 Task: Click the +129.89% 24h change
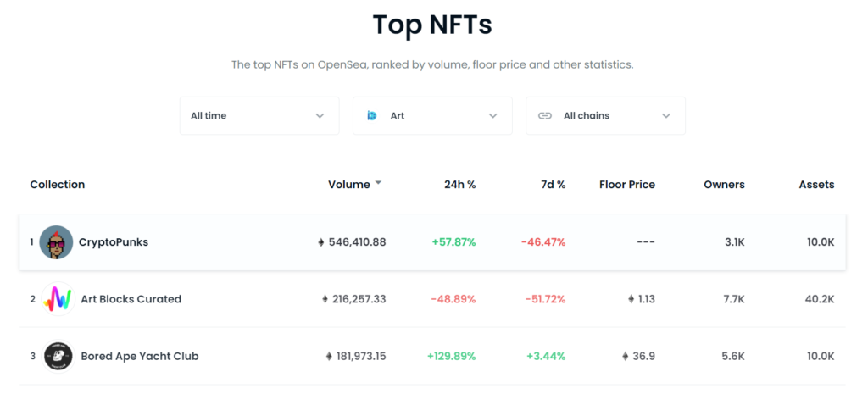coord(452,357)
